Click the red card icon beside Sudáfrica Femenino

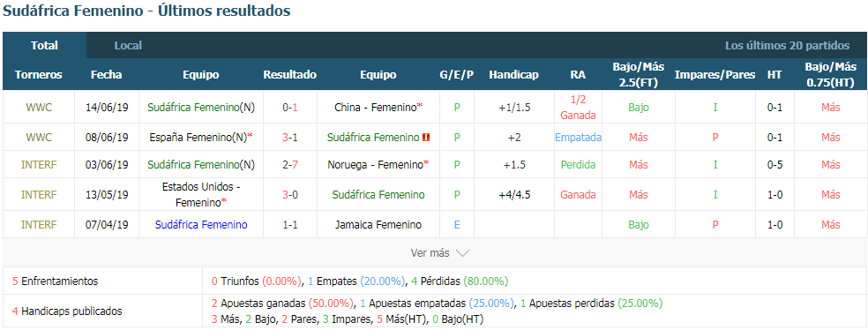click(427, 138)
